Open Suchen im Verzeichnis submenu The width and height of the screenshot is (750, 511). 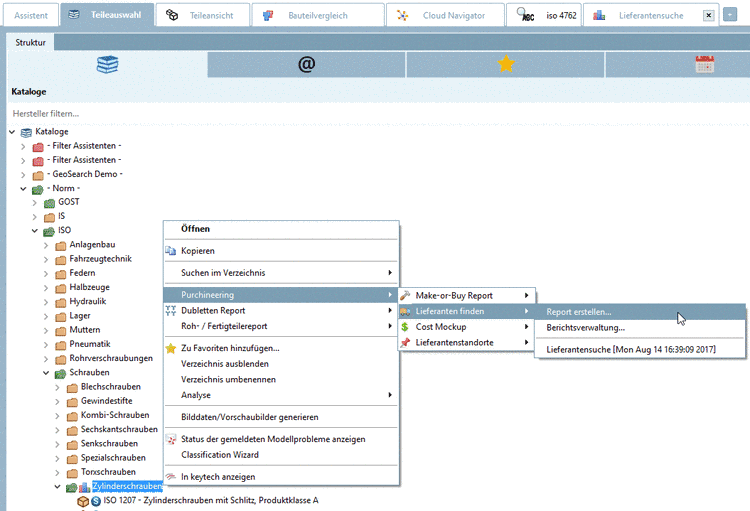281,273
